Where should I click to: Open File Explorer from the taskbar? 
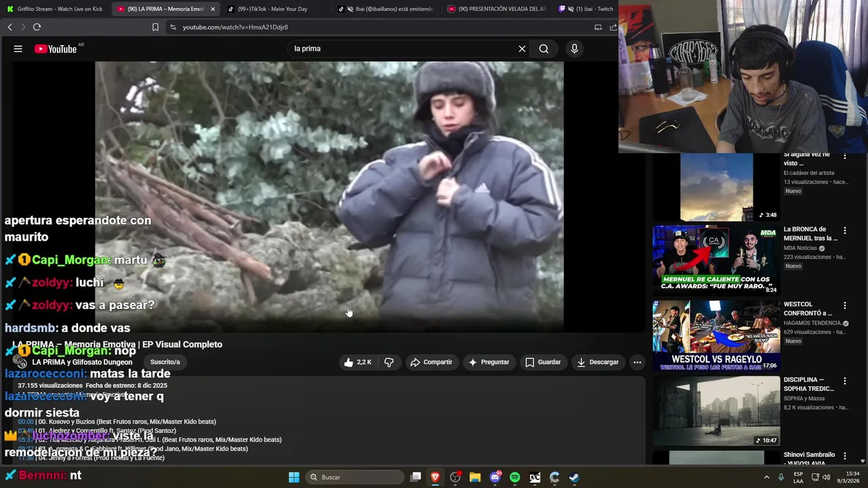(x=475, y=477)
